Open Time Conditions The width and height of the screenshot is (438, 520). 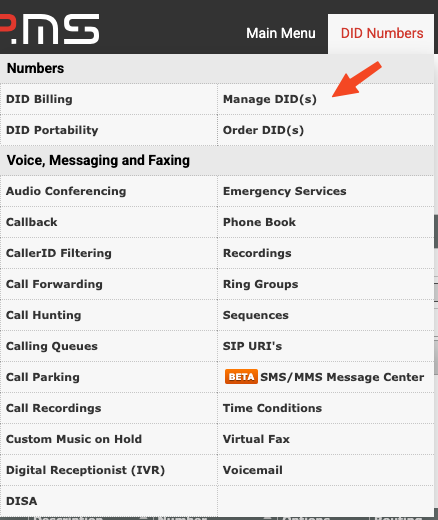[x=272, y=408]
